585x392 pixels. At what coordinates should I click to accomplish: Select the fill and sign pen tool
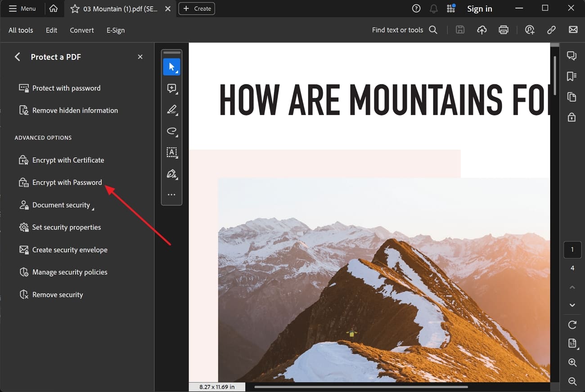pyautogui.click(x=171, y=174)
